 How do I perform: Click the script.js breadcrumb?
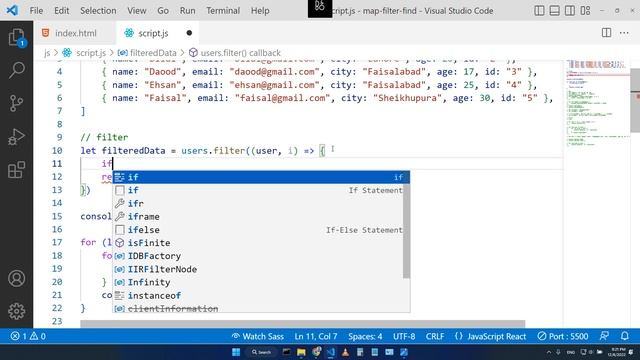84,53
